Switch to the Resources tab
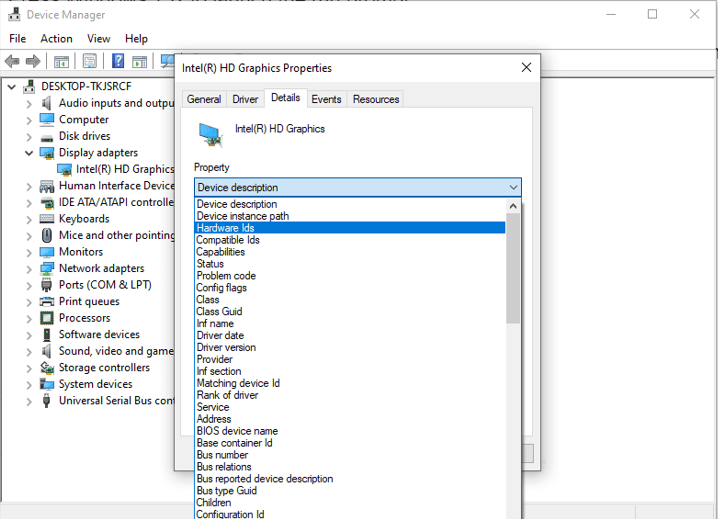 click(x=376, y=99)
